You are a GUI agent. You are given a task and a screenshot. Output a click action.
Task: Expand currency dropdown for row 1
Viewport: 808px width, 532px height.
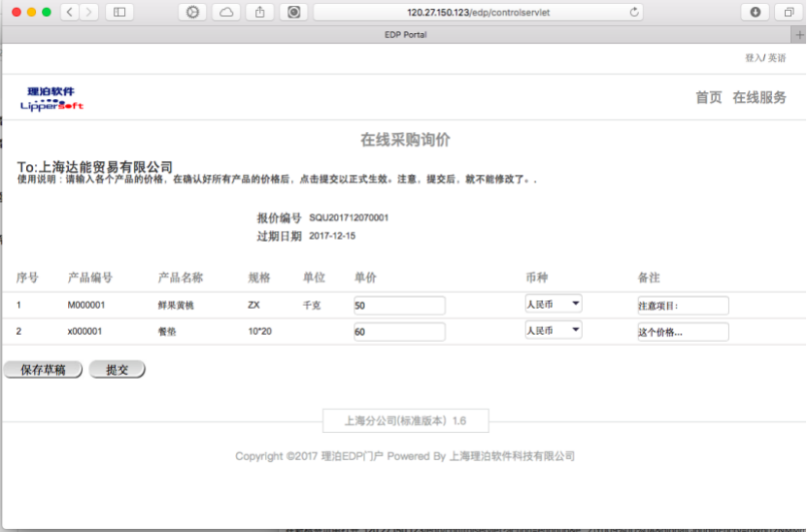click(554, 304)
